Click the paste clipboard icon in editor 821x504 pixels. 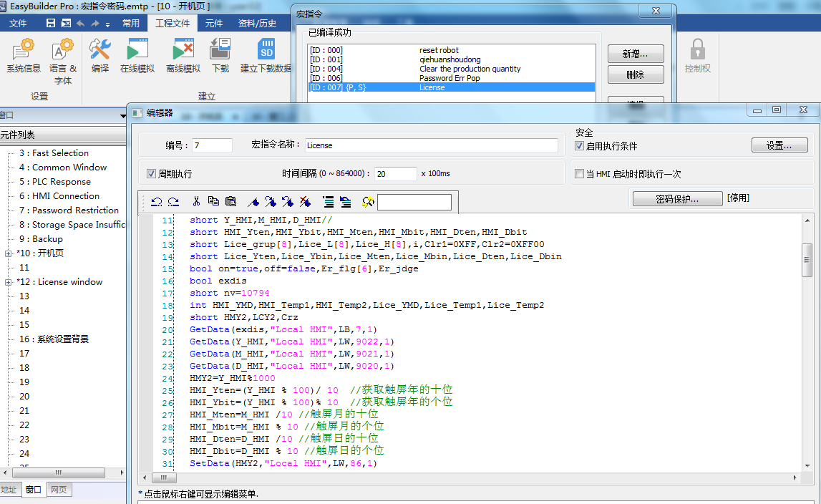(230, 202)
